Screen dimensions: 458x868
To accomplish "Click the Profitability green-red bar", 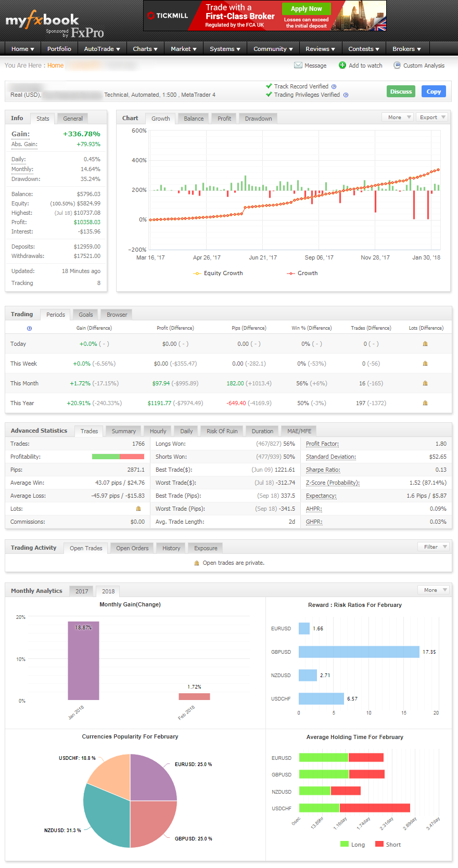I will [x=118, y=457].
